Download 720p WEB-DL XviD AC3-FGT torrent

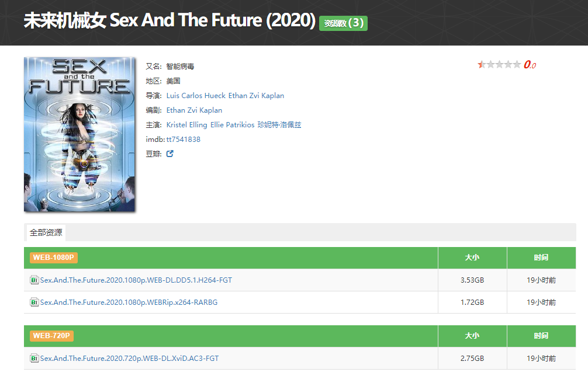click(x=129, y=358)
